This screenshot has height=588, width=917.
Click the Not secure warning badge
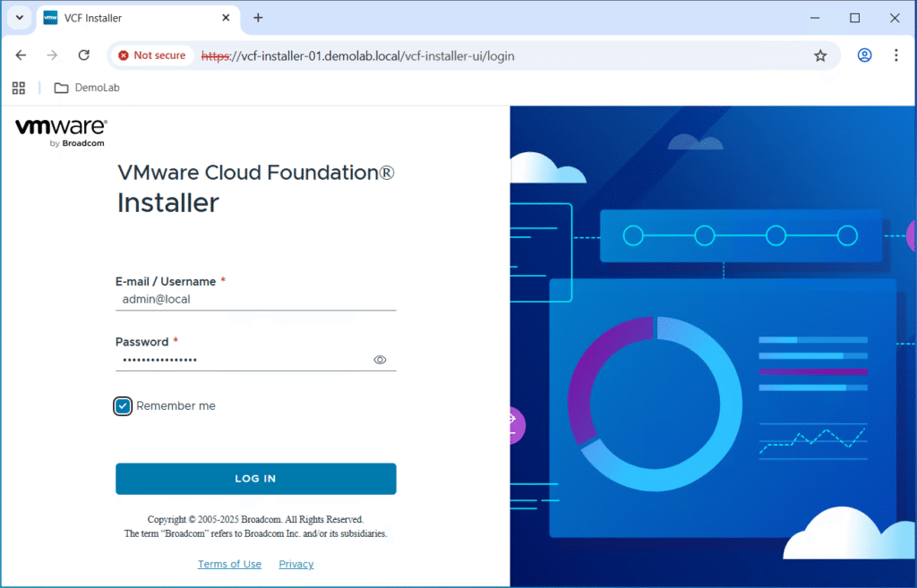click(x=151, y=55)
